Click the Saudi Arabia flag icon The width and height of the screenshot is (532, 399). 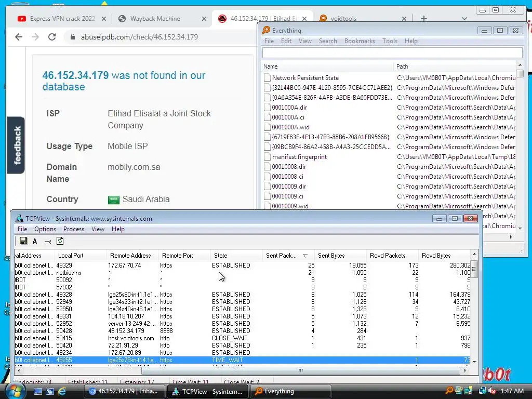pos(114,199)
